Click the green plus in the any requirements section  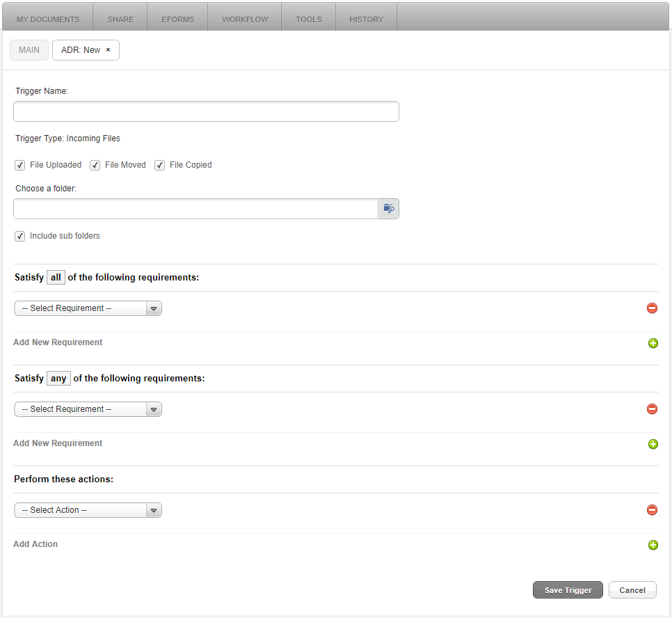653,443
